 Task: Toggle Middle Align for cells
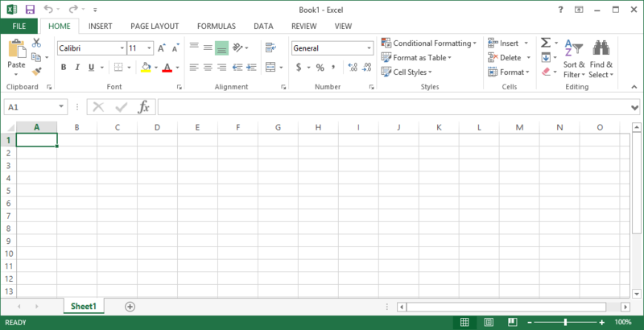[208, 47]
